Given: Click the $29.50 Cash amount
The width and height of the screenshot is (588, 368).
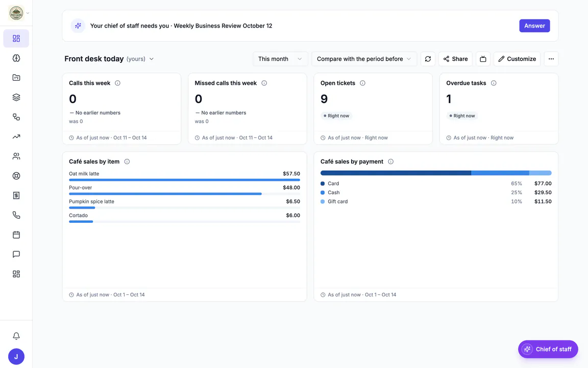Looking at the screenshot, I should 543,193.
